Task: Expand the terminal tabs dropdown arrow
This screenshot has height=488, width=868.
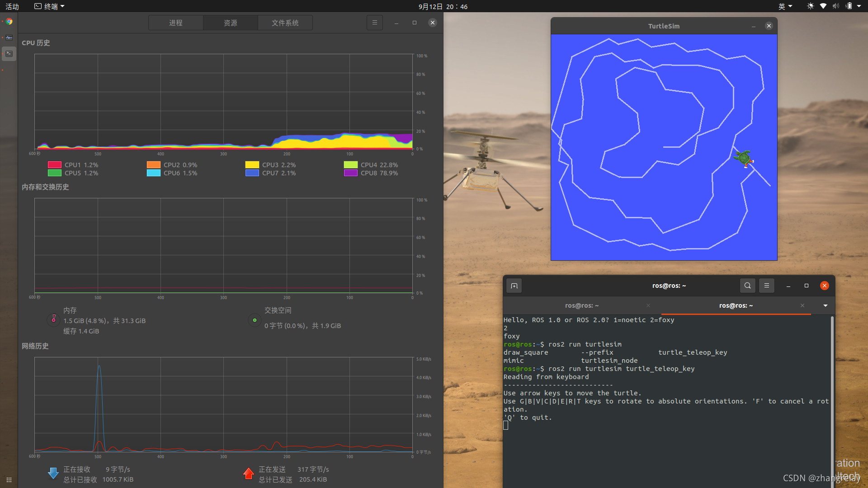Action: point(825,305)
